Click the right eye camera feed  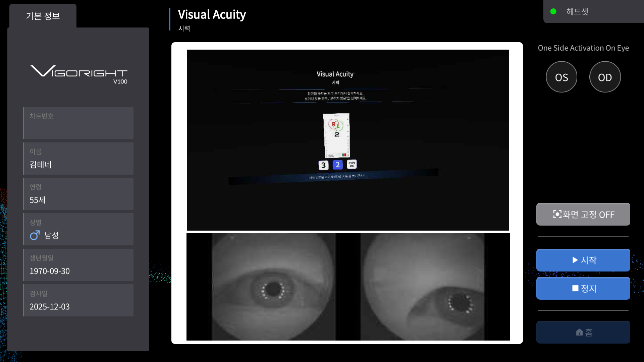point(423,287)
